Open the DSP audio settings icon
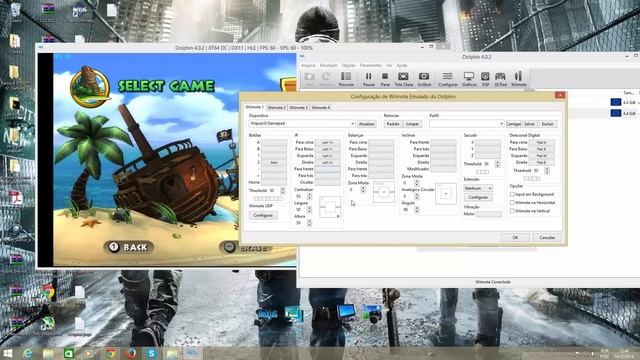The width and height of the screenshot is (640, 360). [x=485, y=78]
